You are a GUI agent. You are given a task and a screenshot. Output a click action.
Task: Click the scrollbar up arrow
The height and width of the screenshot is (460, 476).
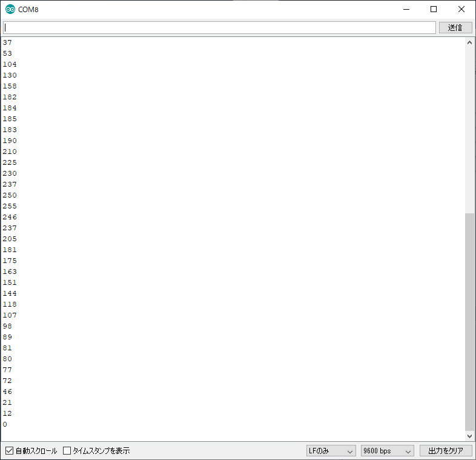[469, 42]
